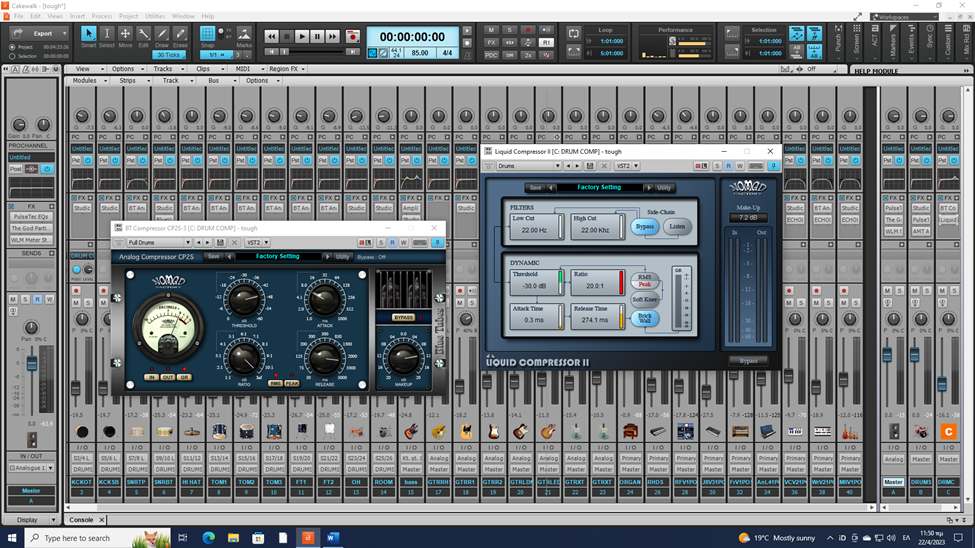Click the 30 Ticks nudge setting
This screenshot has width=975, height=548.
point(169,55)
